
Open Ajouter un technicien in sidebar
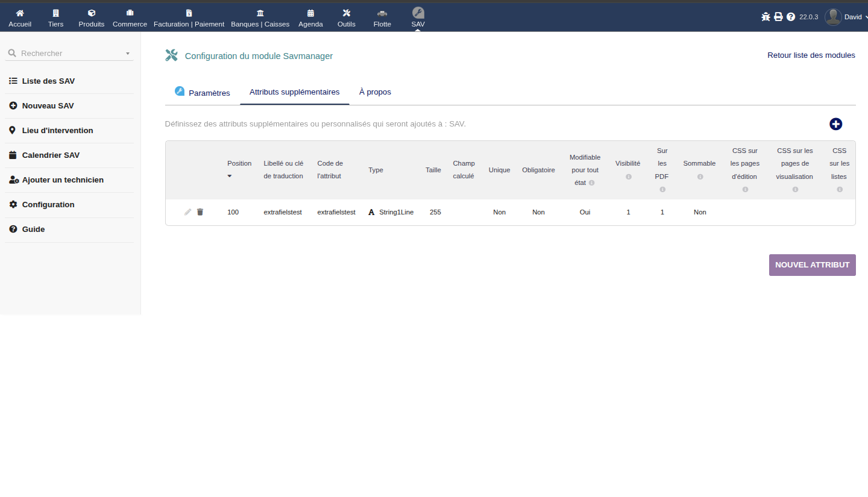point(62,180)
